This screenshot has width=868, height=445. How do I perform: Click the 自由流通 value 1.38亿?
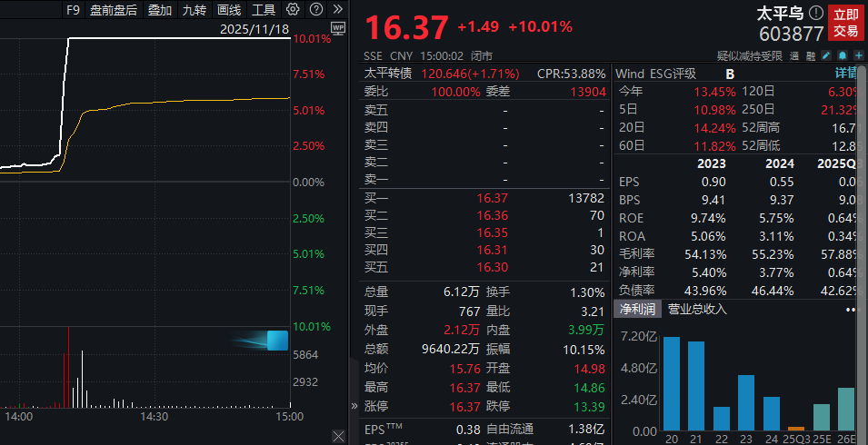pos(586,429)
